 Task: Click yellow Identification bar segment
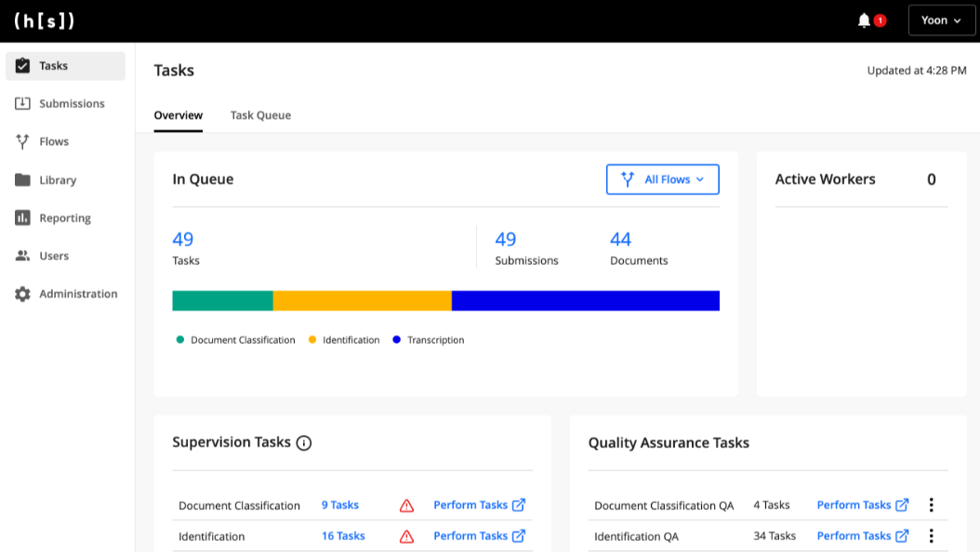363,300
